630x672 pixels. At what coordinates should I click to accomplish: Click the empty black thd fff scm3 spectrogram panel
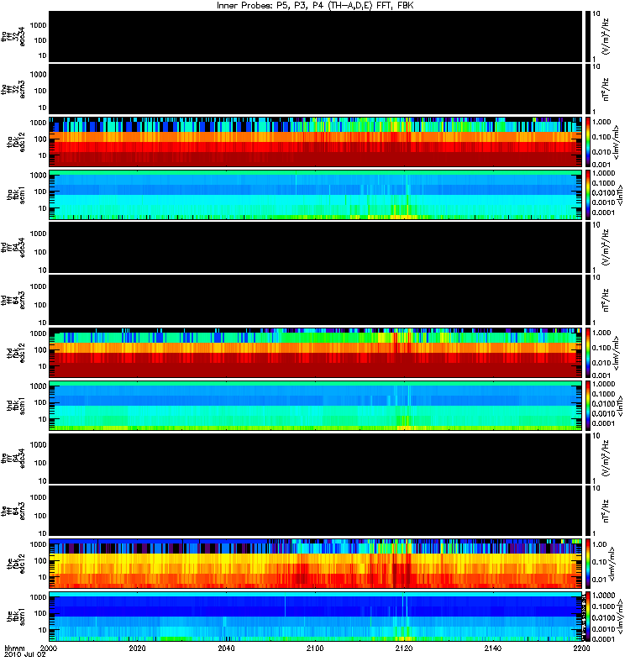pos(316,300)
